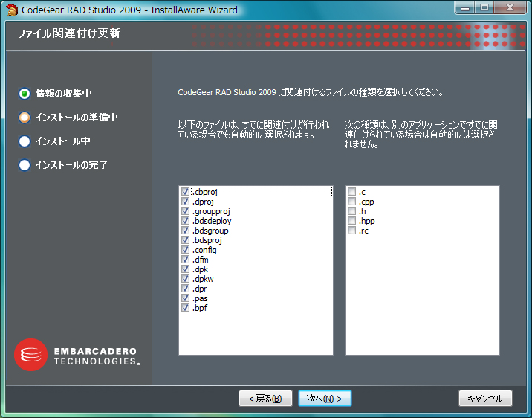Click the orange インストールの準備中 step indicator

tap(25, 118)
